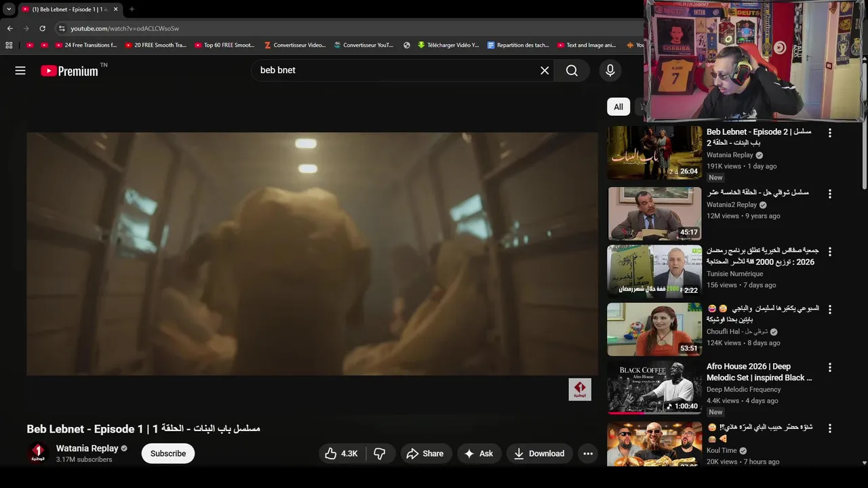Open options for Beb Lebnet Episode 2
This screenshot has height=488, width=868.
(x=829, y=134)
